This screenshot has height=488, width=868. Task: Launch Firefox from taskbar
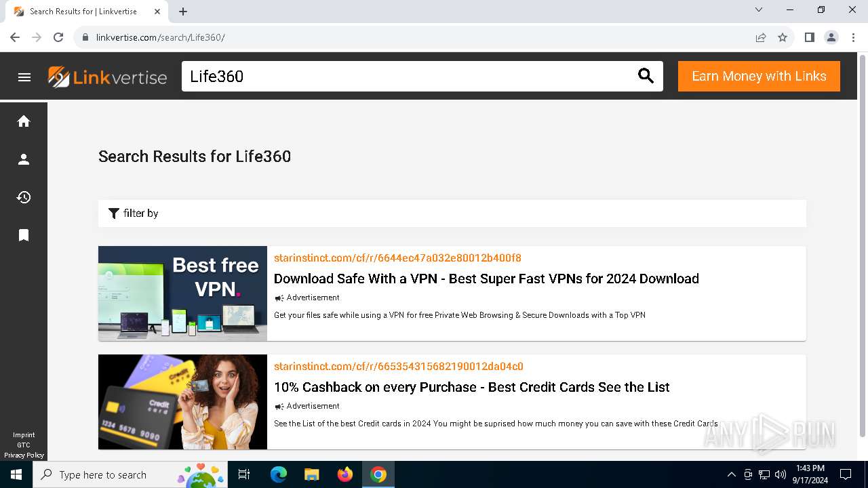pos(344,474)
